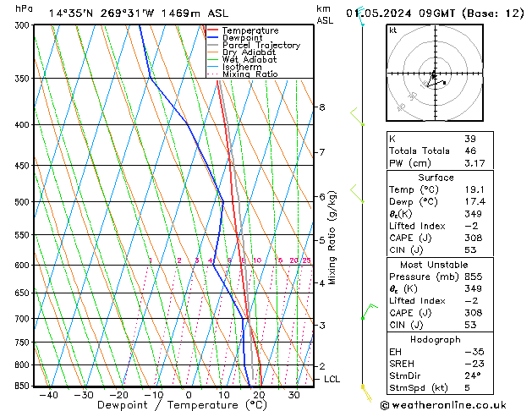
Task: Click the 850 hPa pressure tick label
Action: [22, 386]
